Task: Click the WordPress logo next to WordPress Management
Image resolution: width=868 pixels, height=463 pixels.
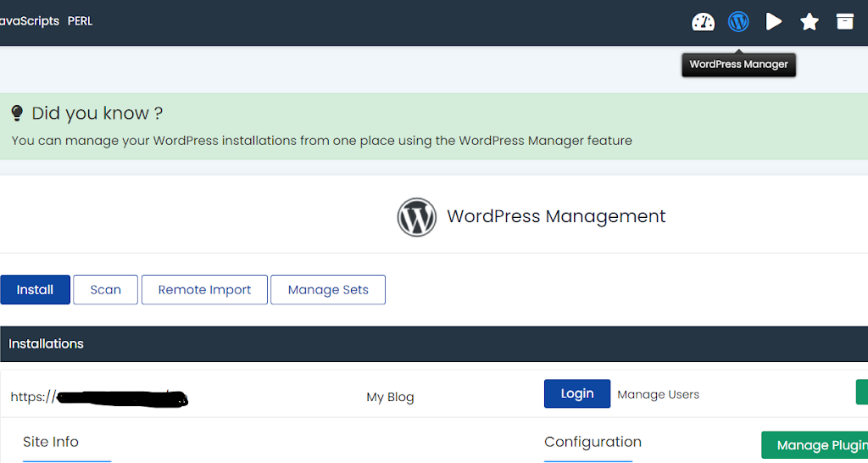Action: (417, 217)
